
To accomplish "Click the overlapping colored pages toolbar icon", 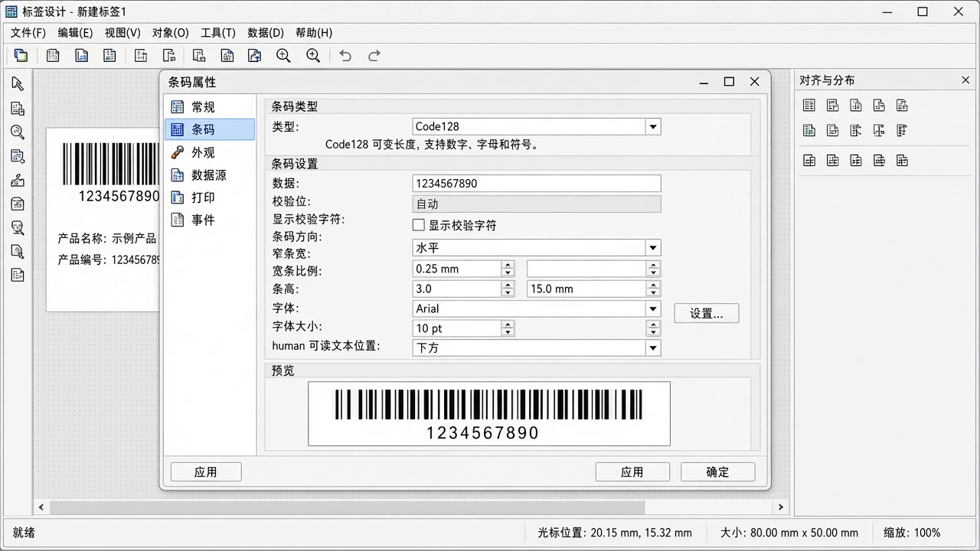I will point(21,55).
